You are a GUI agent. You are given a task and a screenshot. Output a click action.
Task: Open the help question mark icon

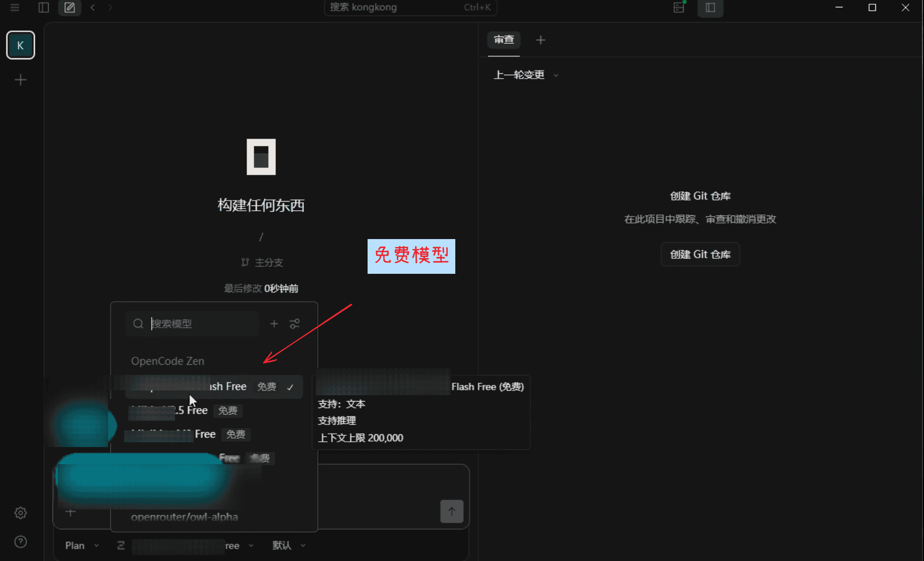point(20,542)
